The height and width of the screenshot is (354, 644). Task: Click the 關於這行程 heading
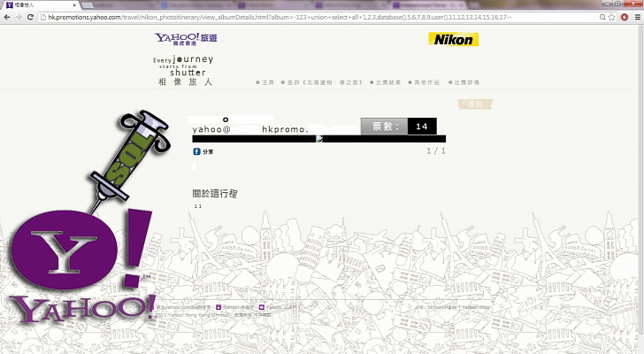point(215,194)
